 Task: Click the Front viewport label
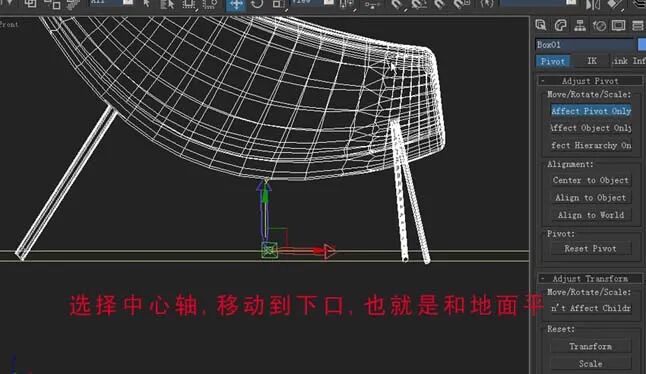click(x=9, y=24)
